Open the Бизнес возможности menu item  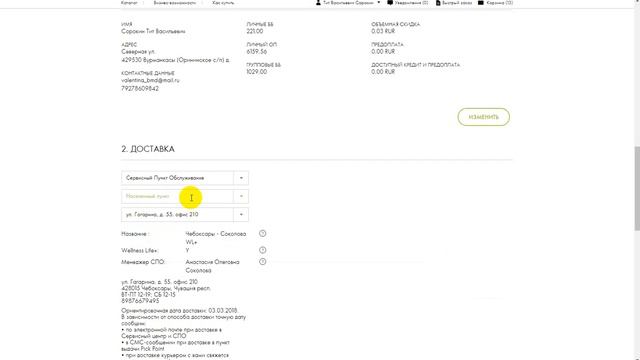point(175,2)
